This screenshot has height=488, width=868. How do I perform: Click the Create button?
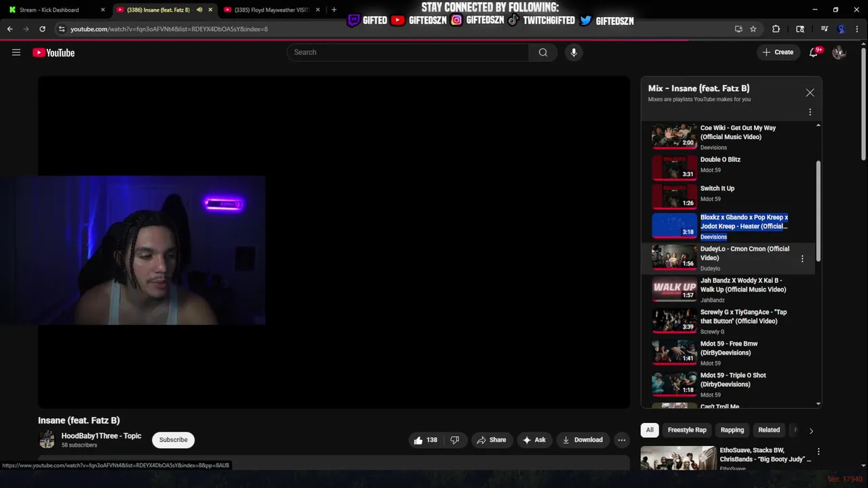coord(778,52)
